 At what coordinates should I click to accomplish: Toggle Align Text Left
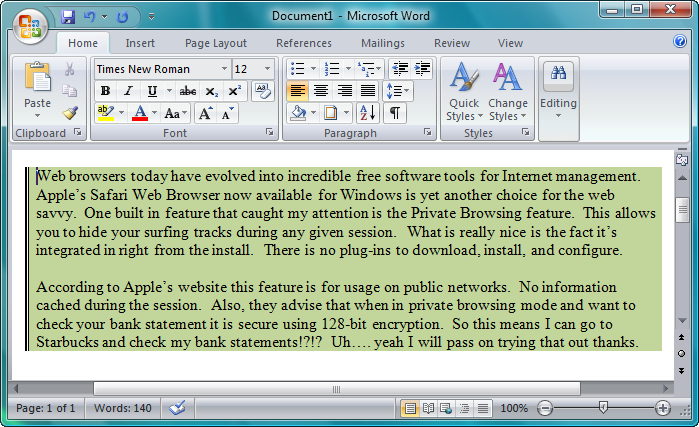297,91
